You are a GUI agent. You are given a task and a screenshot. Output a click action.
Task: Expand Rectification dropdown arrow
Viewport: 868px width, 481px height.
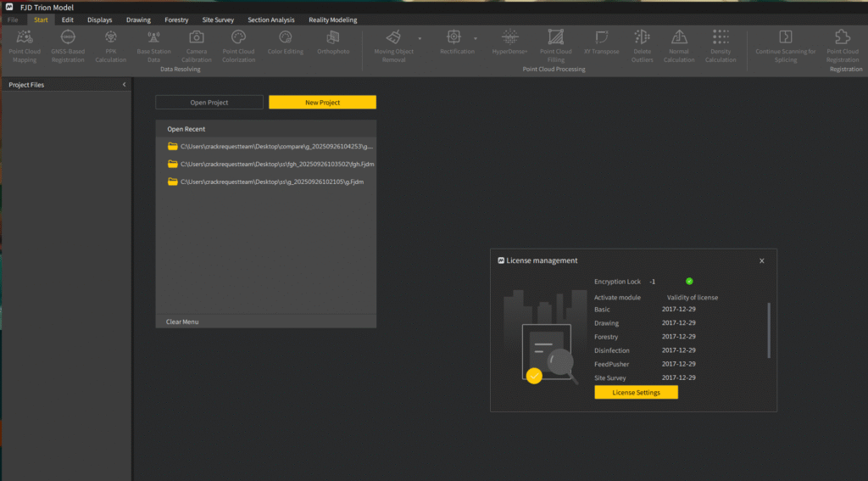(x=475, y=39)
